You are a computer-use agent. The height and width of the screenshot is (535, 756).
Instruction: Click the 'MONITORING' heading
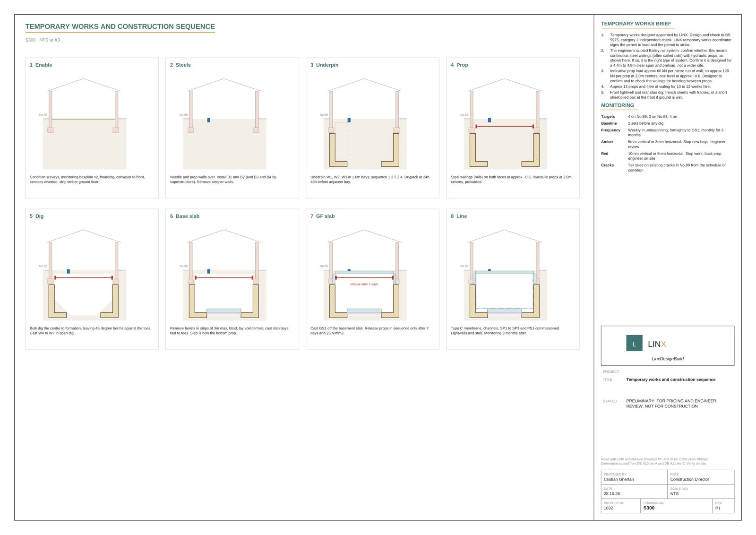pyautogui.click(x=617, y=105)
